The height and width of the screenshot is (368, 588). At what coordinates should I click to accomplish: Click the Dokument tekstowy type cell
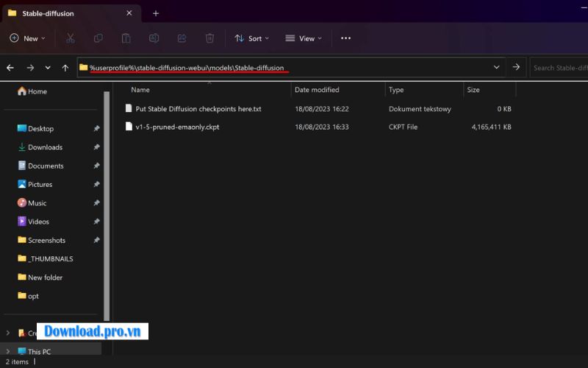tap(420, 109)
